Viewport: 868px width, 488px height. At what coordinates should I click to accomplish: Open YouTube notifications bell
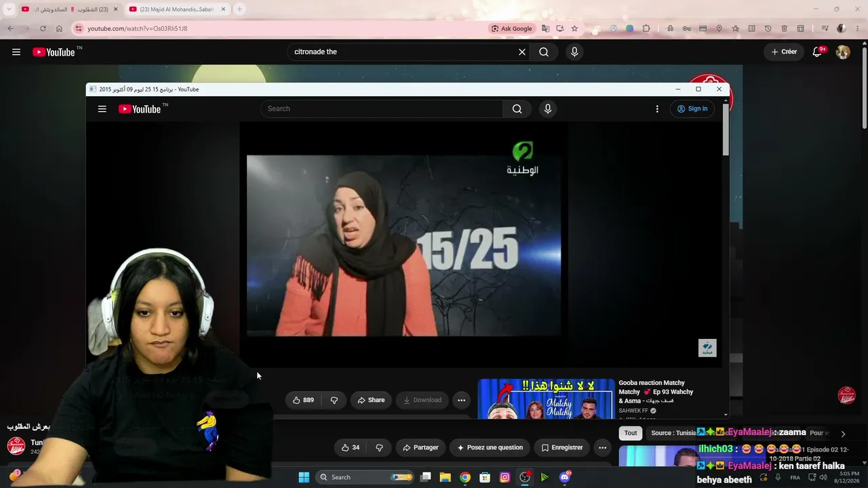pos(818,52)
